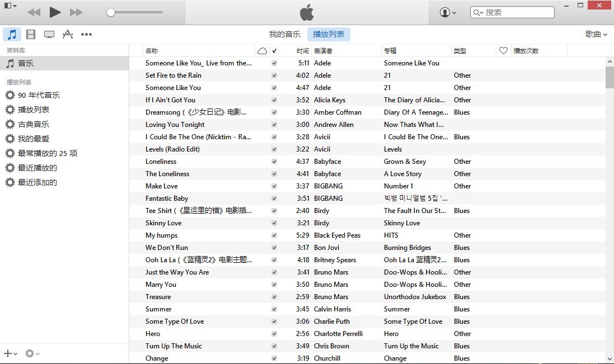Go back to the previous track
Screen dimensions: 614x364
pos(34,12)
